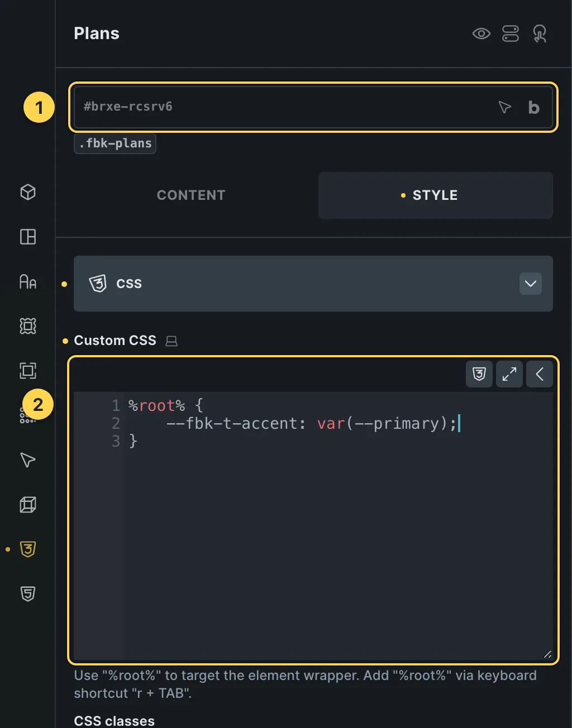Screen dimensions: 572x728
Task: Click the chevron dropdown on CSS group
Action: 531,284
